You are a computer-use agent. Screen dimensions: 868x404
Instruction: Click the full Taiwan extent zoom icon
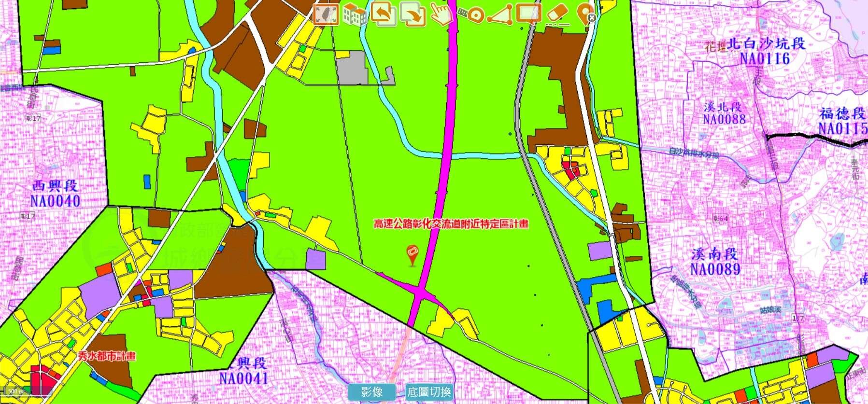[326, 14]
